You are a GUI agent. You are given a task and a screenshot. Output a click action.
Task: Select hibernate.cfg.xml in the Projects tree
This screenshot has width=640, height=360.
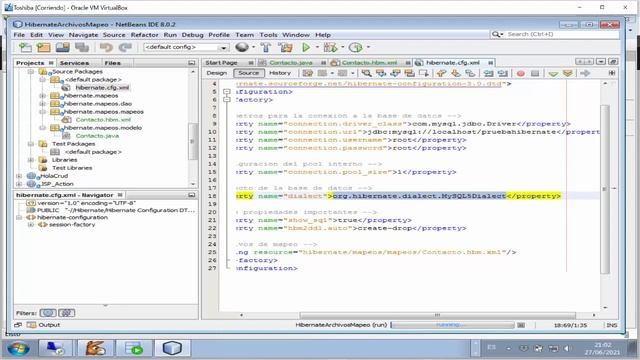tap(102, 87)
